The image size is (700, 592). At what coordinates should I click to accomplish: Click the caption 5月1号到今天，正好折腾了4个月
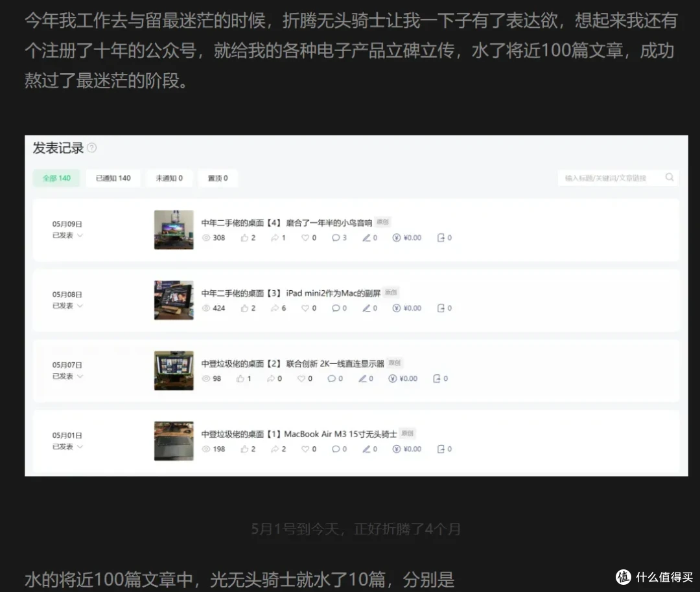tap(356, 529)
